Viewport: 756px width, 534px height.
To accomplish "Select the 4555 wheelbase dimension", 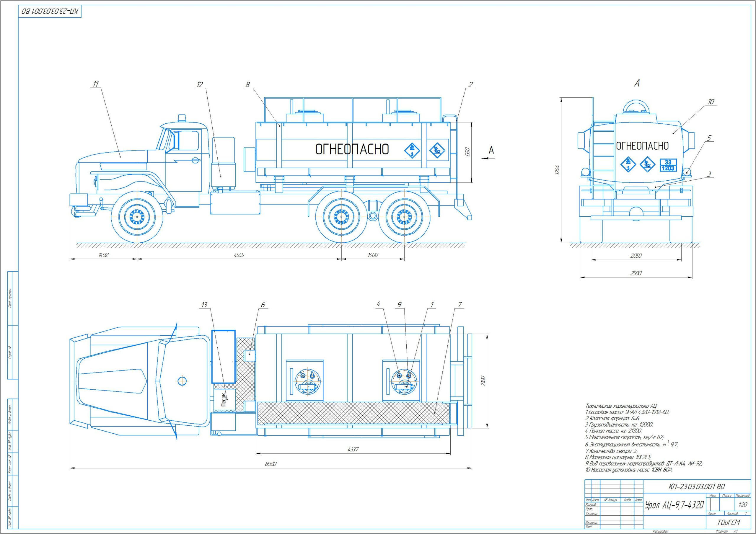I will coord(239,255).
